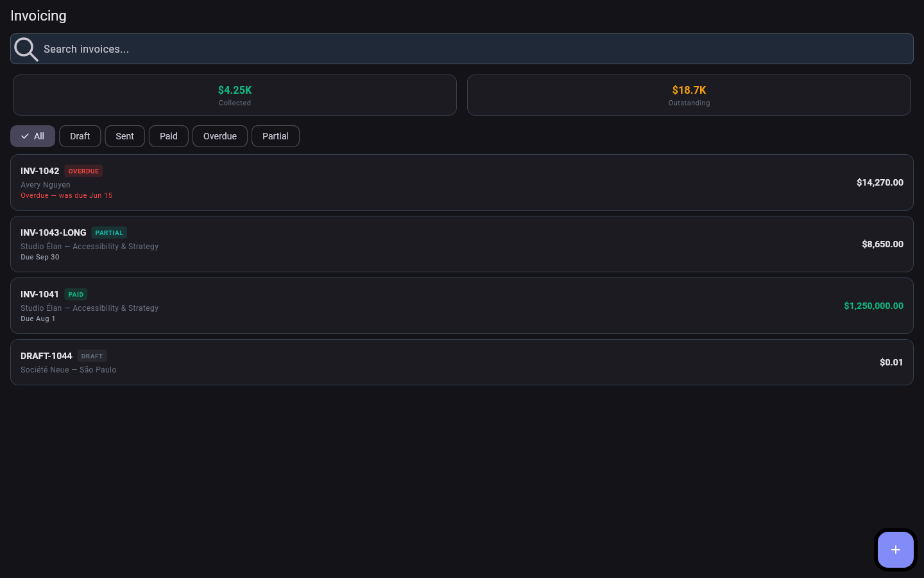The height and width of the screenshot is (578, 924).
Task: Toggle the Draft filter chip
Action: point(80,136)
